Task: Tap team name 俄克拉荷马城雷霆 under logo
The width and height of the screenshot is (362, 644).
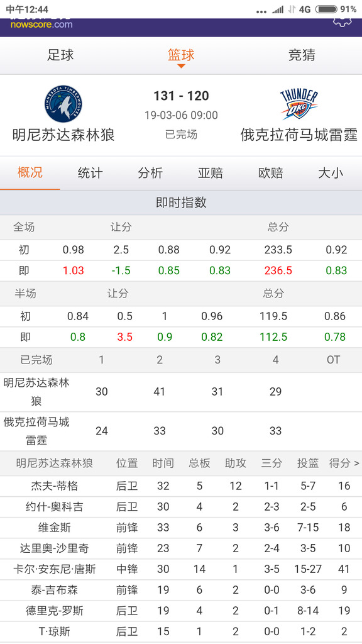Action: tap(299, 135)
